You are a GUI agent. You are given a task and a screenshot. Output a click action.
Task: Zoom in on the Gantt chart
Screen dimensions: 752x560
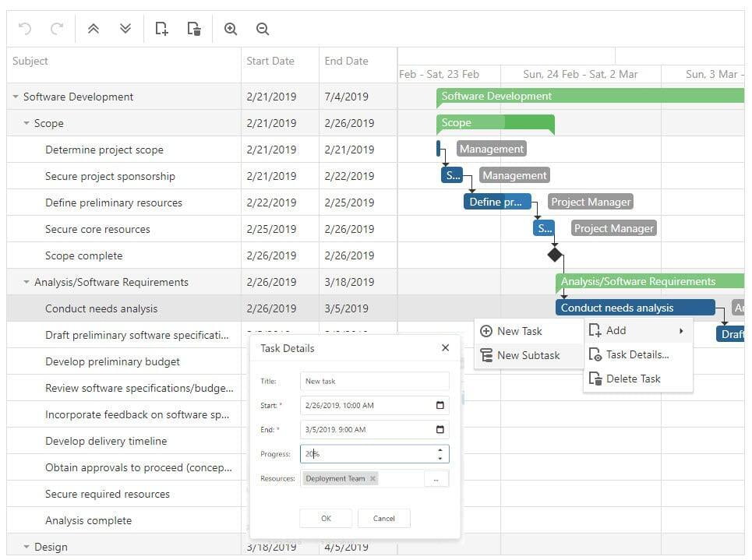click(231, 29)
